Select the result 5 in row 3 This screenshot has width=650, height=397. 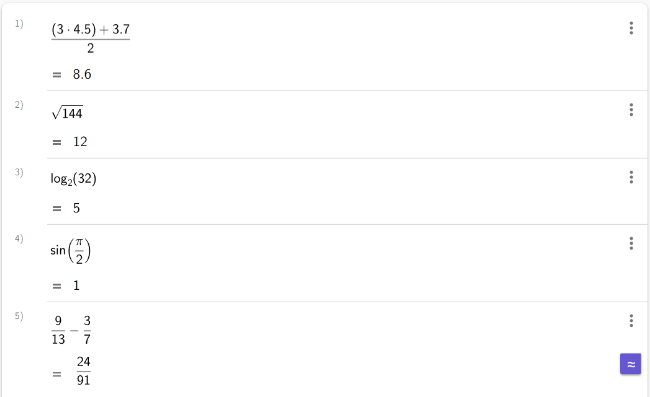point(76,208)
